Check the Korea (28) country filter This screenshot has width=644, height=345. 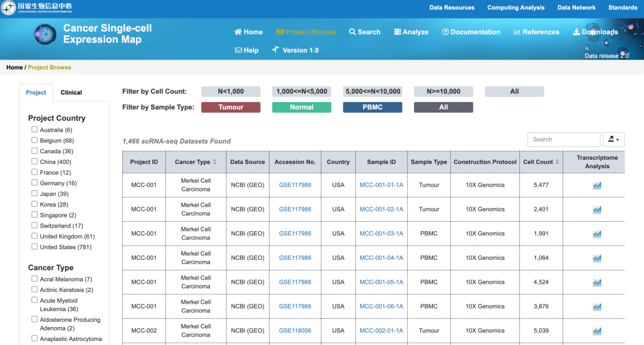click(35, 204)
